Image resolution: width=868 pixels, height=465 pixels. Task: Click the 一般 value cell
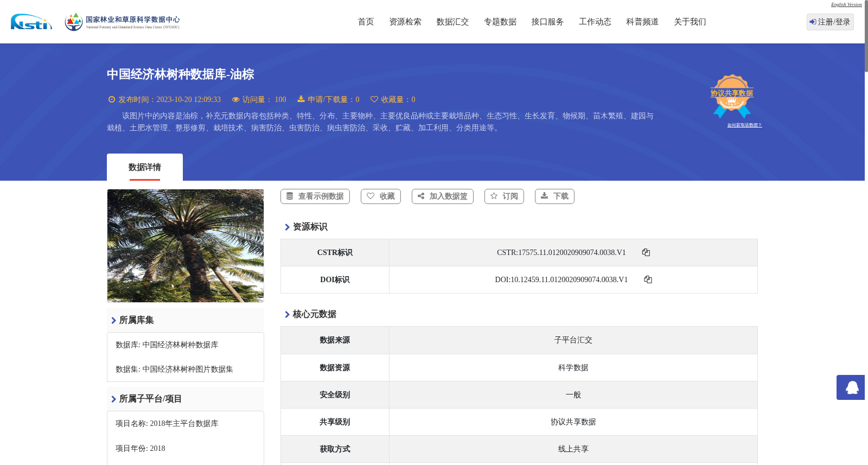(x=573, y=395)
